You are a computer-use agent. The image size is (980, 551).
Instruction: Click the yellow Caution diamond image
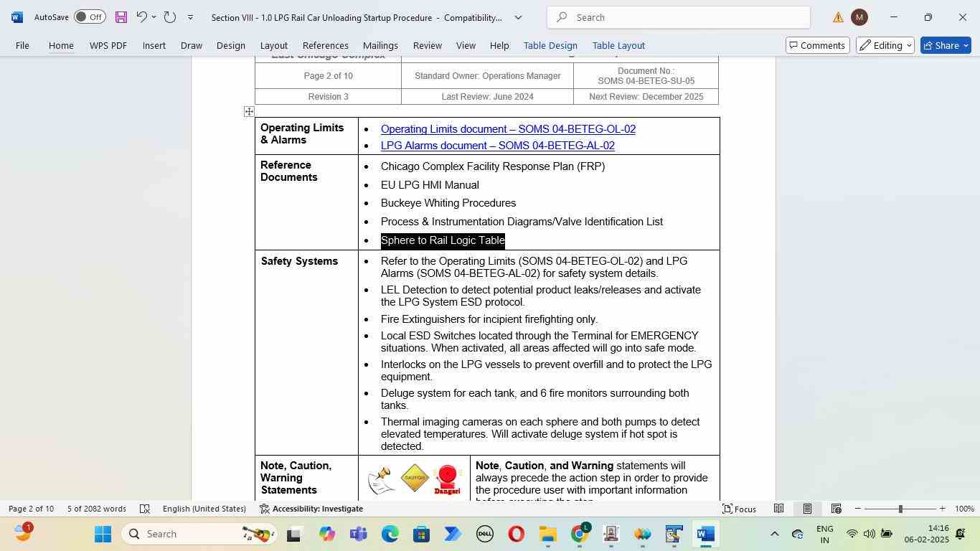click(415, 477)
